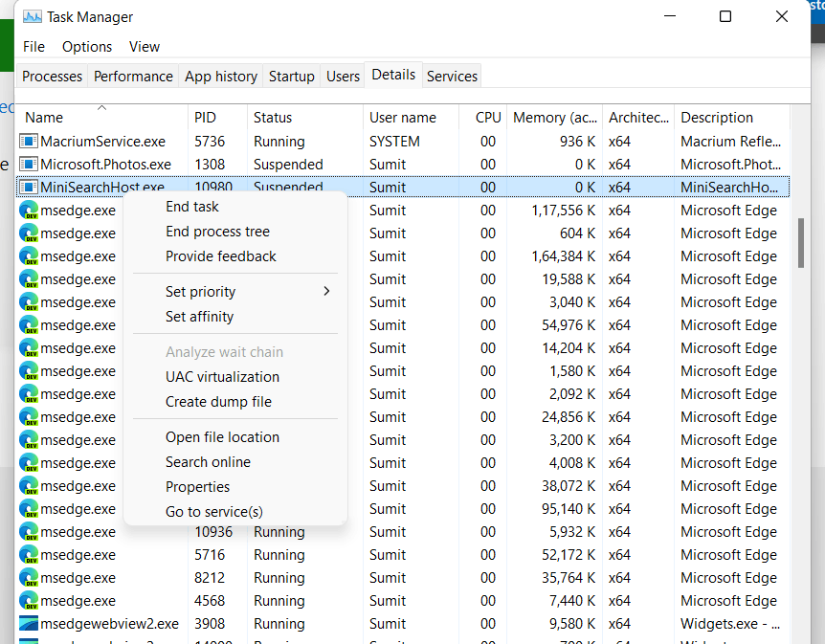Click the Task Manager title bar icon
The width and height of the screenshot is (825, 644).
[32, 16]
